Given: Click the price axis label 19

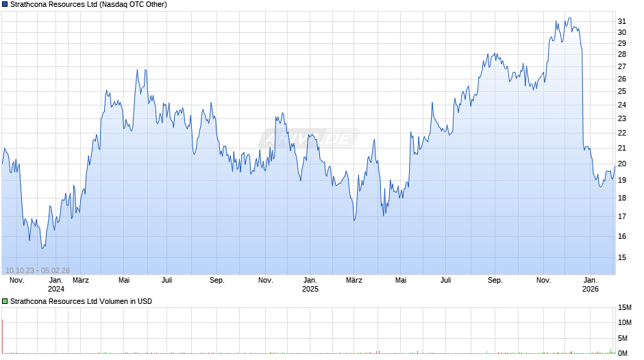Looking at the screenshot, I should click(x=622, y=180).
